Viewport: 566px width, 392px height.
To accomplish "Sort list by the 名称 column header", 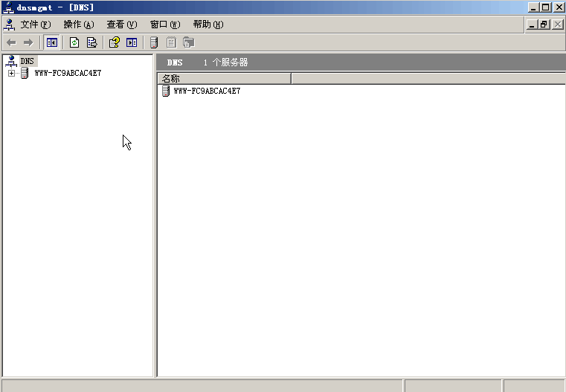I will (x=223, y=78).
